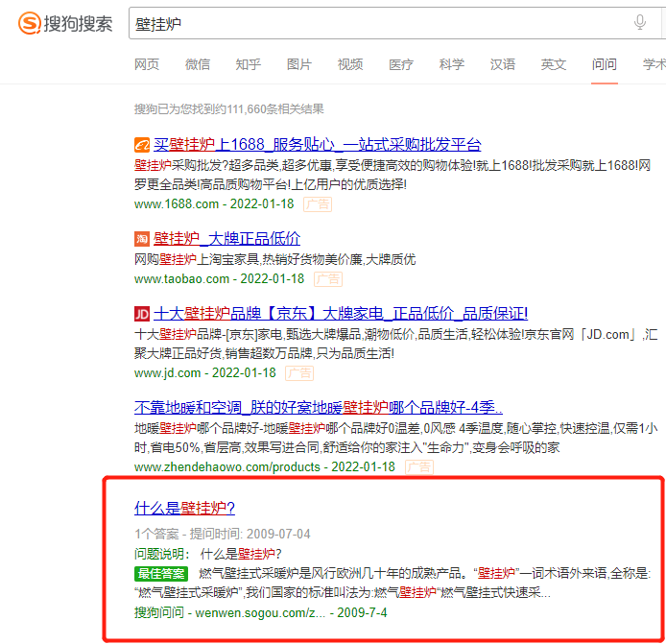Click the snippet starting 地暖壁挂炉哪个品牌好
This screenshot has height=644, width=666.
[395, 438]
